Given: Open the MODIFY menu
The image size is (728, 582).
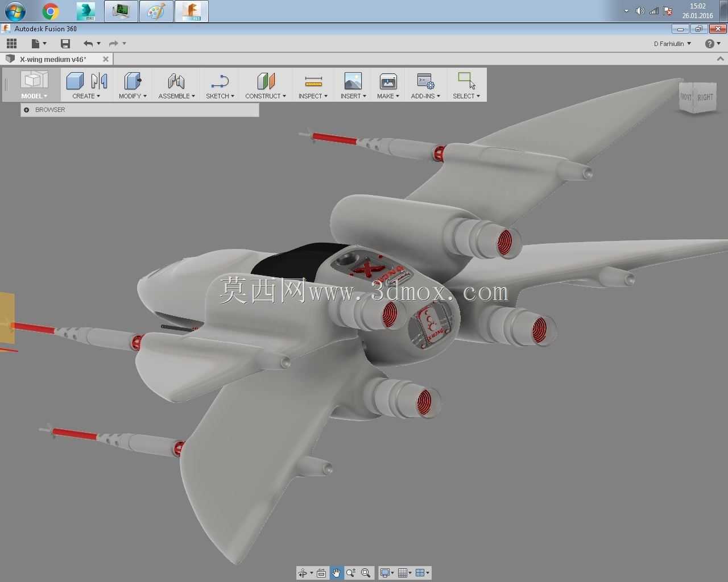Looking at the screenshot, I should [x=133, y=96].
